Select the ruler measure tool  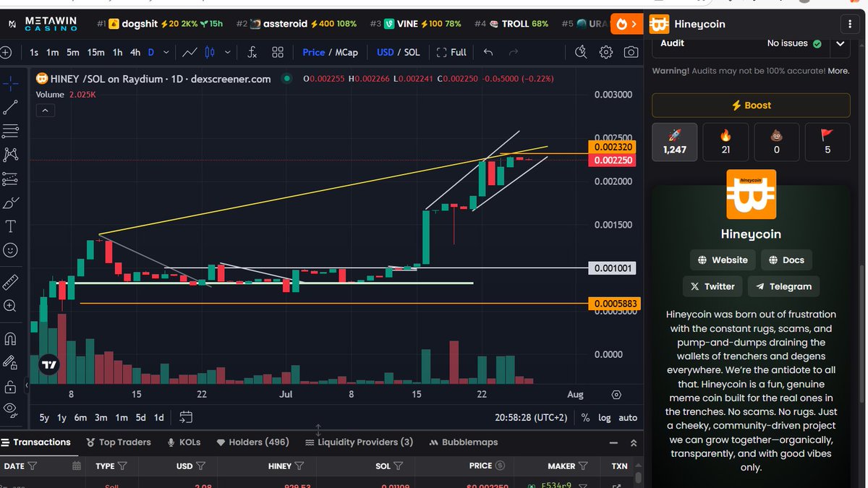(x=10, y=281)
